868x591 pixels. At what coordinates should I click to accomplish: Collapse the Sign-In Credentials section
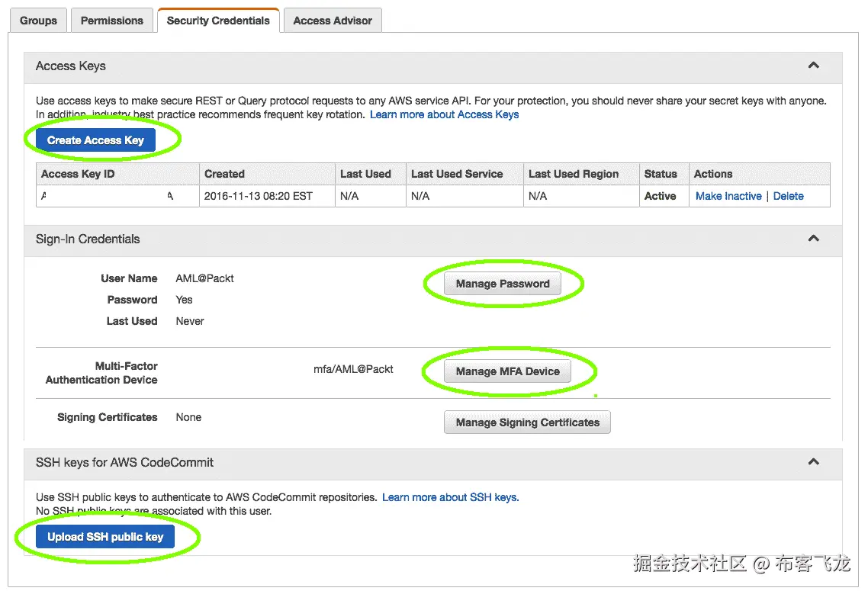click(813, 239)
